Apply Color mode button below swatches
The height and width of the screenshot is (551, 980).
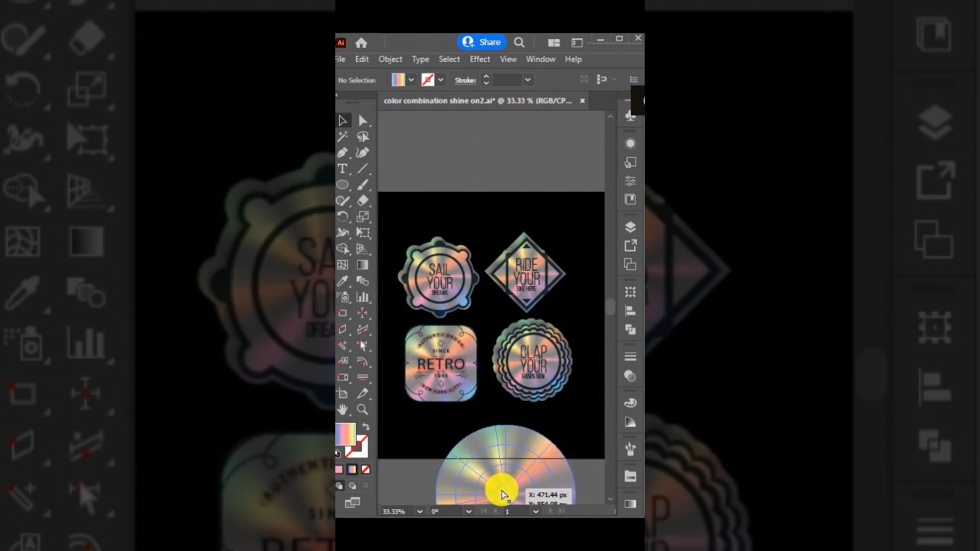[x=339, y=470]
